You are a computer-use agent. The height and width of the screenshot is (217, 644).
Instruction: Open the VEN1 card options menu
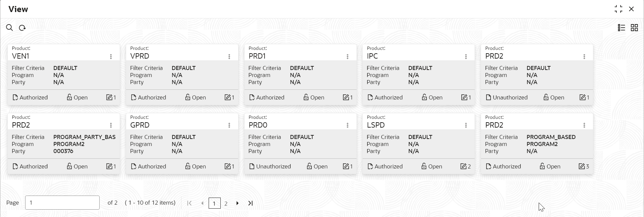click(x=111, y=57)
